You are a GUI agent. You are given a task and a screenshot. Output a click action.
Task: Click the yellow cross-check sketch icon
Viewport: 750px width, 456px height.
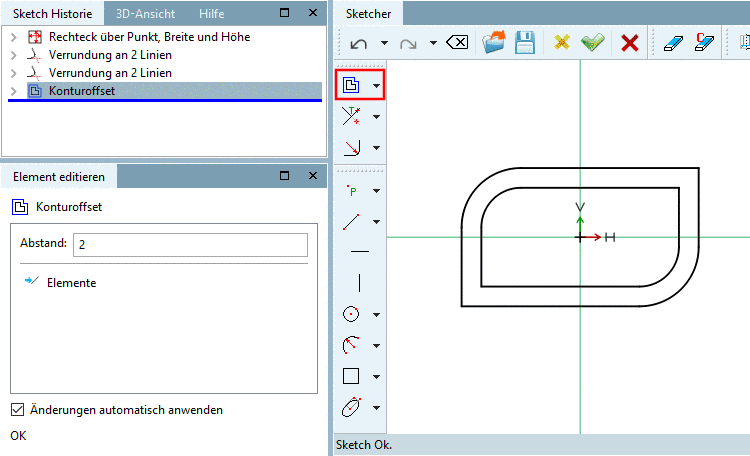click(562, 42)
